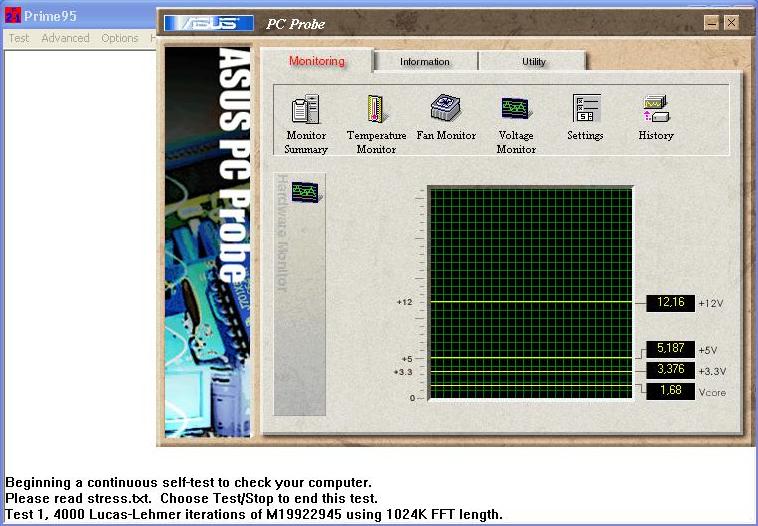Click the Lucas-Lehmer test line in Prime95
The image size is (758, 526).
[254, 514]
